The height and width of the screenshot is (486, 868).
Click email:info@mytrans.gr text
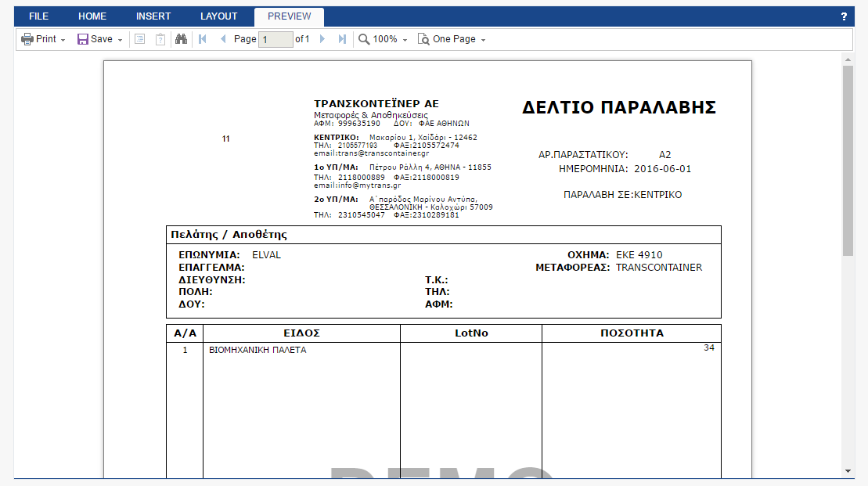[x=357, y=185]
